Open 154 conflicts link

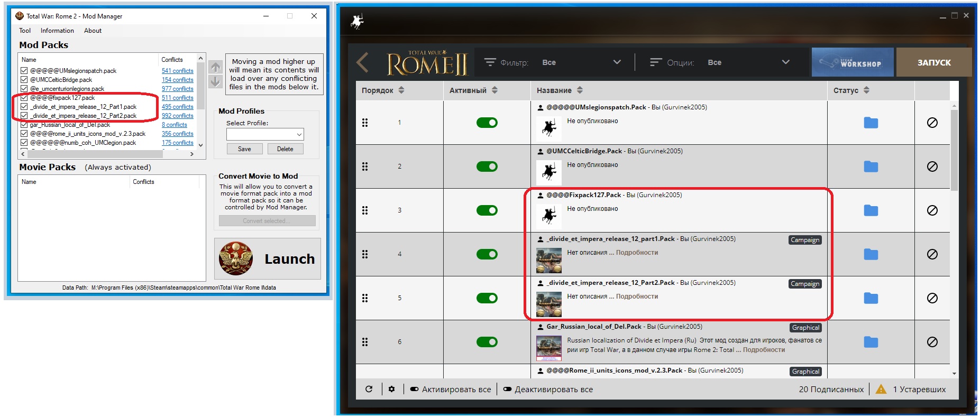[x=178, y=80]
